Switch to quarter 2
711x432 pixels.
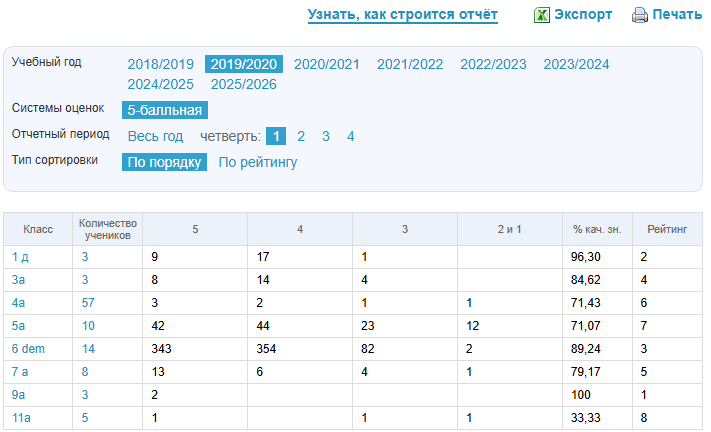click(301, 136)
